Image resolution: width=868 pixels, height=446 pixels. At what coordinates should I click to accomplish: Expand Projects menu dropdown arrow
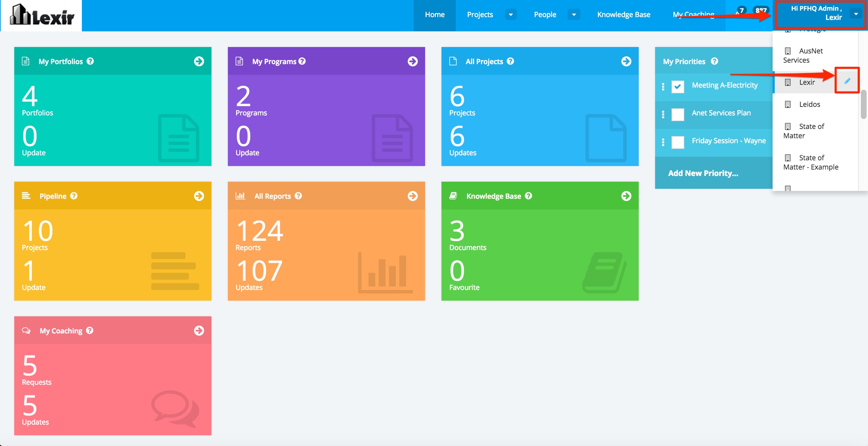click(x=511, y=15)
